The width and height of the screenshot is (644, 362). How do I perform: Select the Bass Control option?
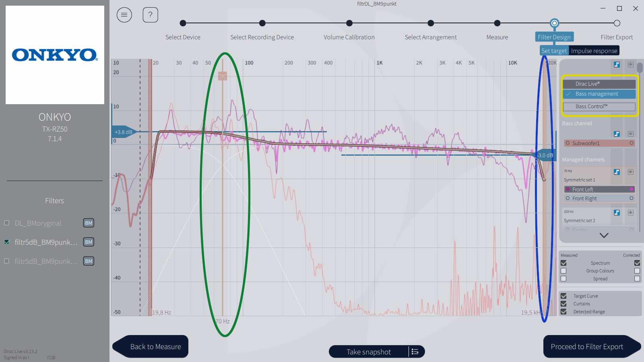(x=599, y=107)
